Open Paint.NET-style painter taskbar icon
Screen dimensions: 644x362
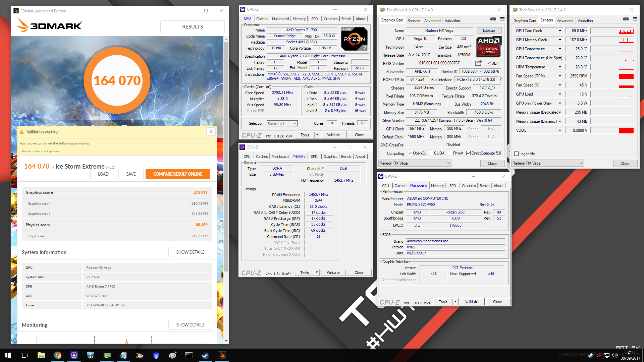click(x=173, y=355)
